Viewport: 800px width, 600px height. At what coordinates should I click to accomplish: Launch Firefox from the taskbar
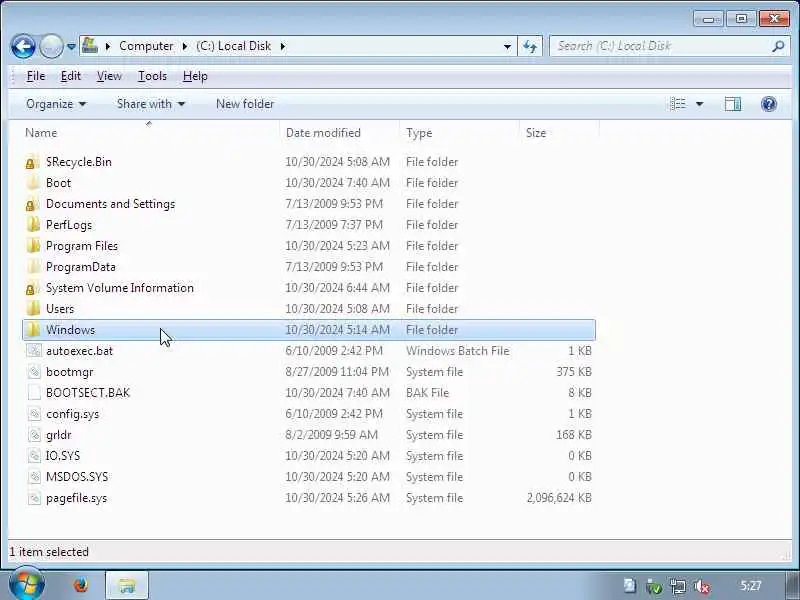click(81, 585)
